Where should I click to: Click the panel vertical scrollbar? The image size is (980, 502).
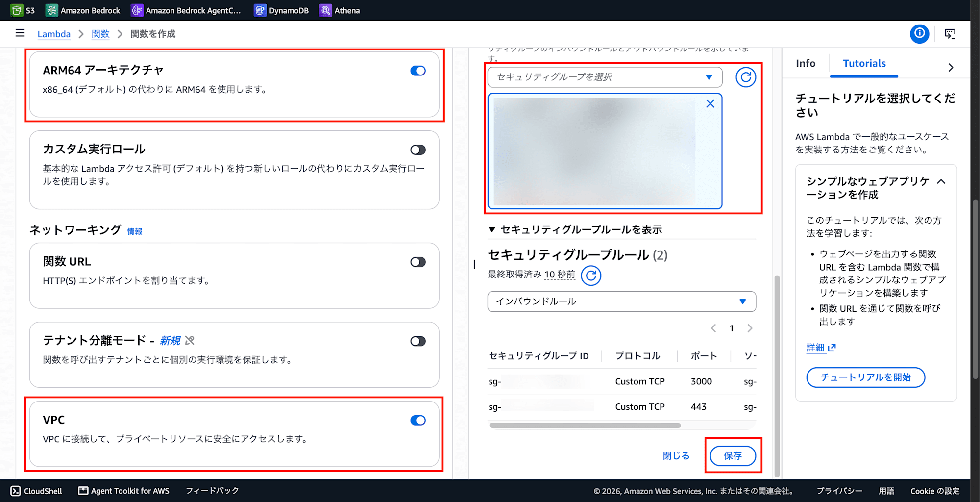[x=777, y=375]
